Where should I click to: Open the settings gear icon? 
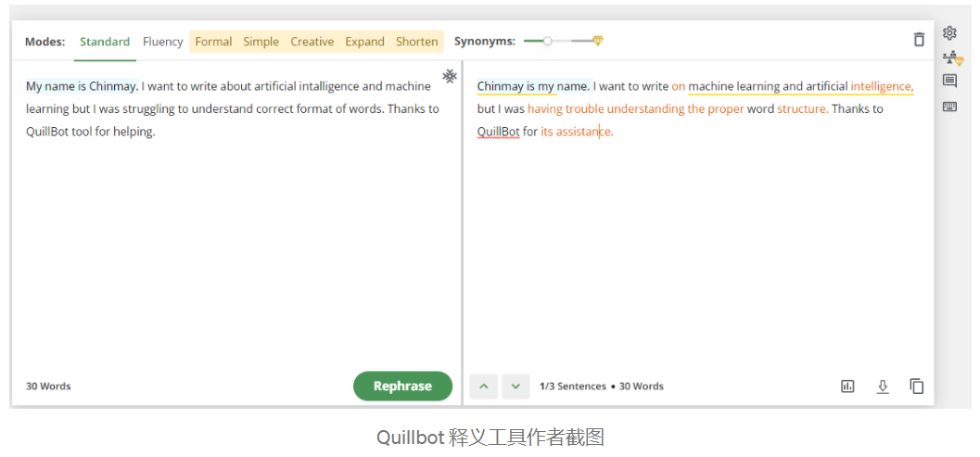coord(949,33)
